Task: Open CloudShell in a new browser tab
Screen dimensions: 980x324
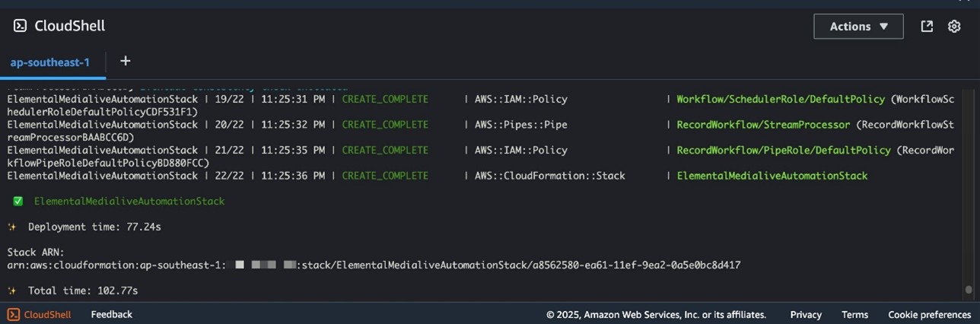Action: (x=927, y=26)
